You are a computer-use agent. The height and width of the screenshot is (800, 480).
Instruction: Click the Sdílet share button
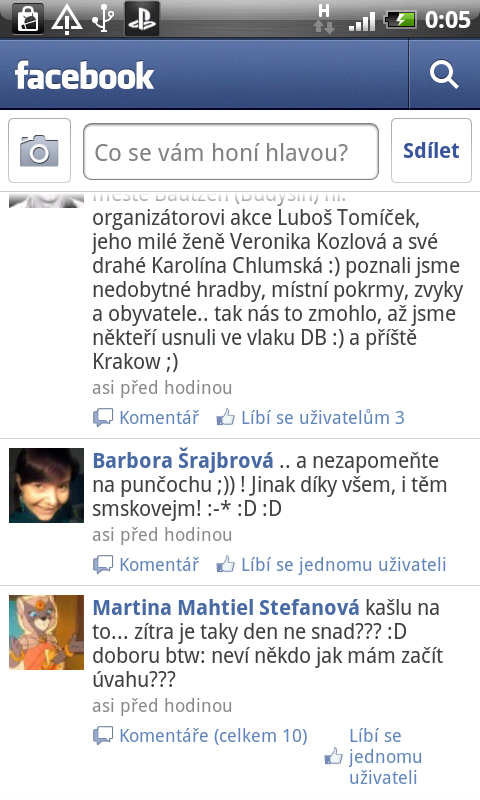[x=431, y=151]
